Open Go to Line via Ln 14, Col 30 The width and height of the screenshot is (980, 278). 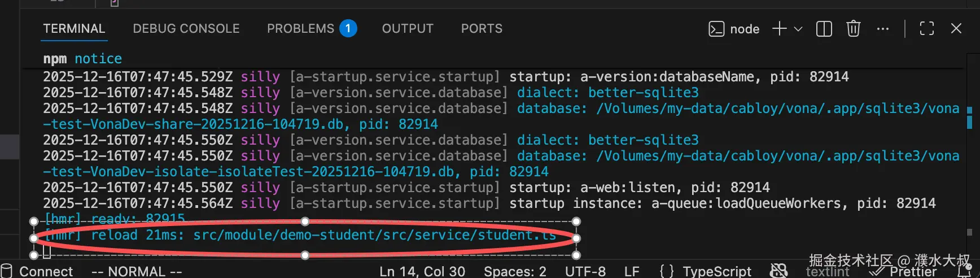(x=422, y=271)
